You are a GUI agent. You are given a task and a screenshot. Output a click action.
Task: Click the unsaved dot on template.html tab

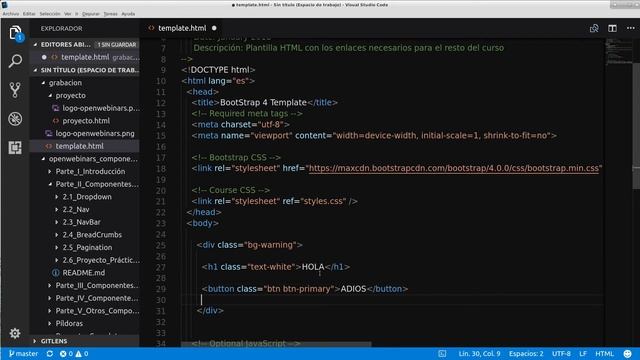tap(214, 28)
